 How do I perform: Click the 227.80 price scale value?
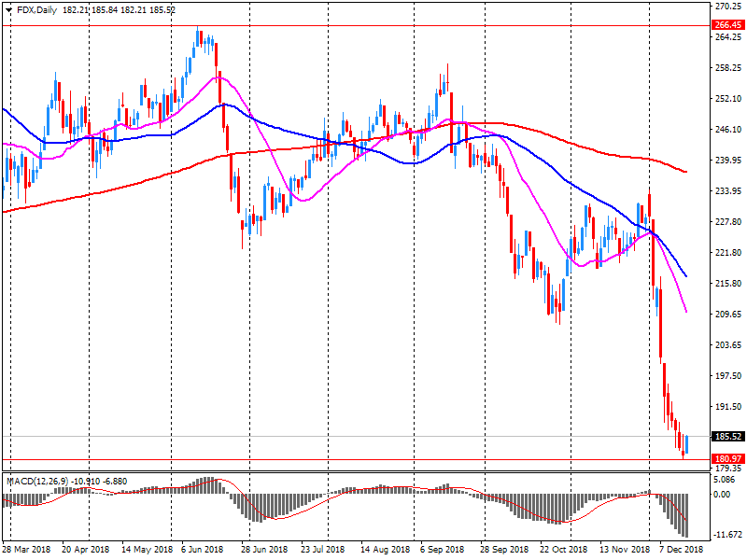729,222
